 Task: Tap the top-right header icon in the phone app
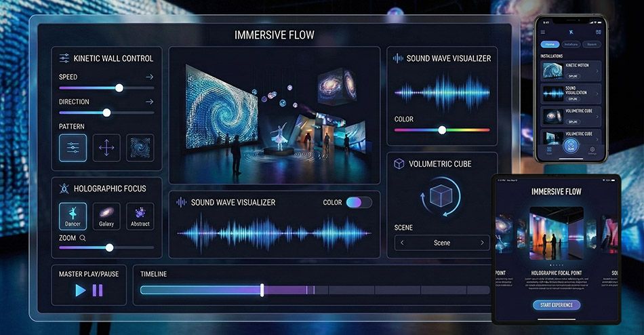tap(598, 32)
